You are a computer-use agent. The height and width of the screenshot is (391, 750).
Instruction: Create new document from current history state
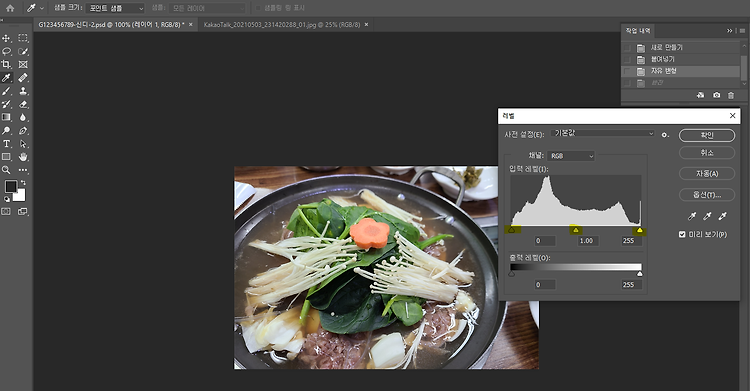pyautogui.click(x=700, y=95)
